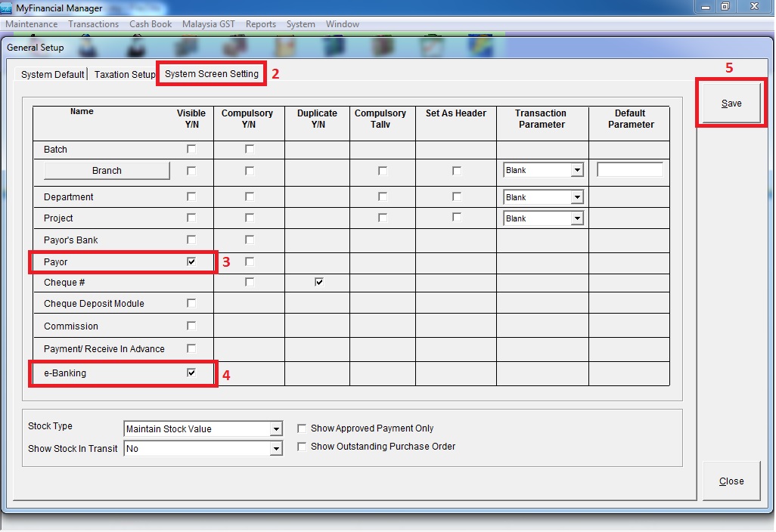
Task: Open the Stock Type dropdown
Action: click(275, 429)
